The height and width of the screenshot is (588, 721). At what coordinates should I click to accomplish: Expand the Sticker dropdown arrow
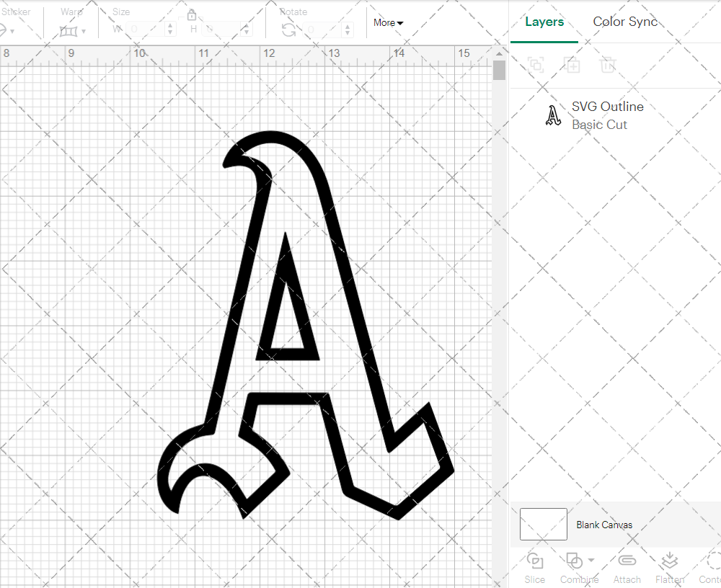click(12, 32)
